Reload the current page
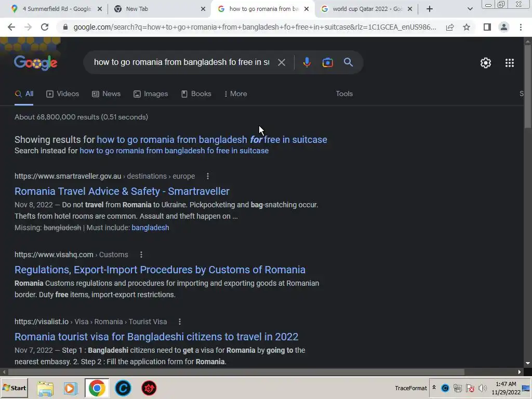The image size is (532, 399). point(45,27)
